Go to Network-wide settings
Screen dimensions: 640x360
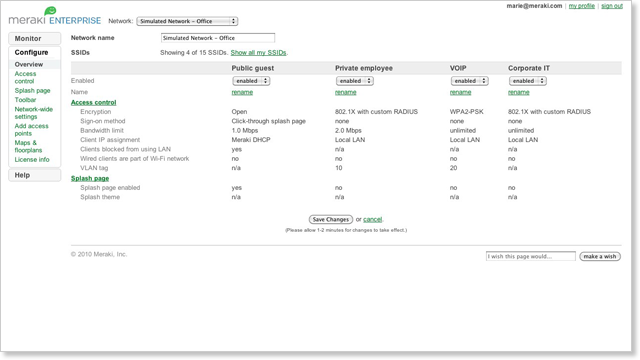pos(33,113)
